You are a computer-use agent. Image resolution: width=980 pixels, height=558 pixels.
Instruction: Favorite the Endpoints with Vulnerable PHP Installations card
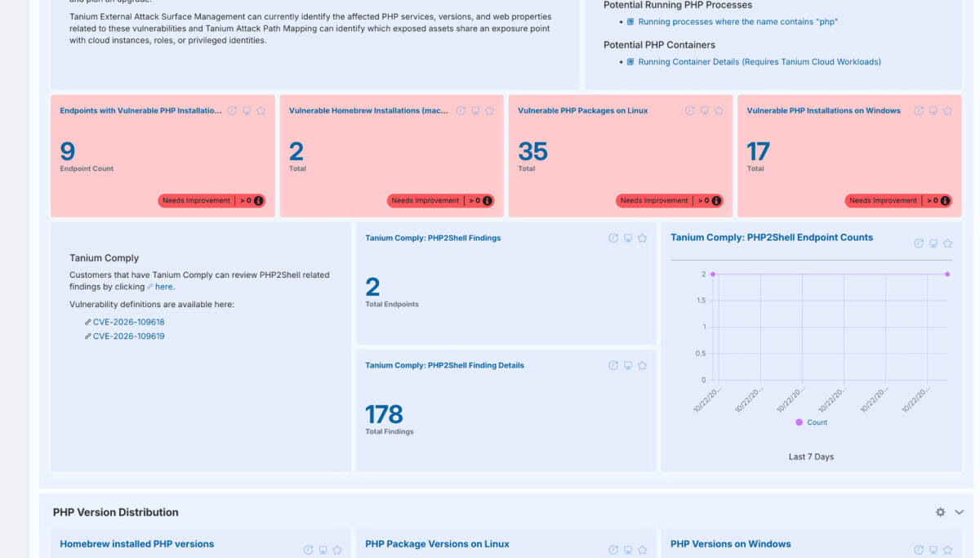(x=261, y=111)
